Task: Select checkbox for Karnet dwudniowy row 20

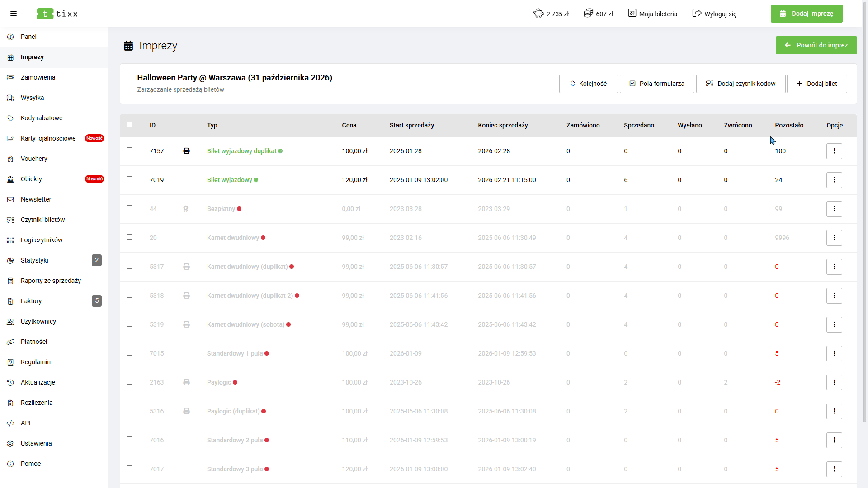Action: [x=130, y=237]
